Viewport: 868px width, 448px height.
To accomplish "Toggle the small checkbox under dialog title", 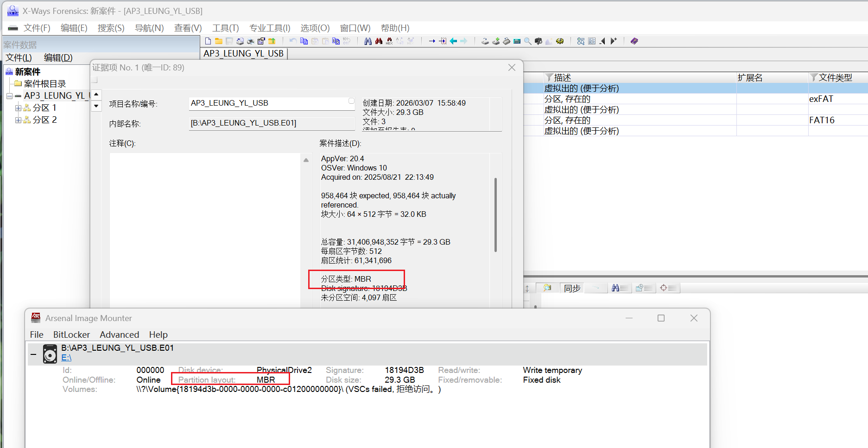I will click(95, 80).
